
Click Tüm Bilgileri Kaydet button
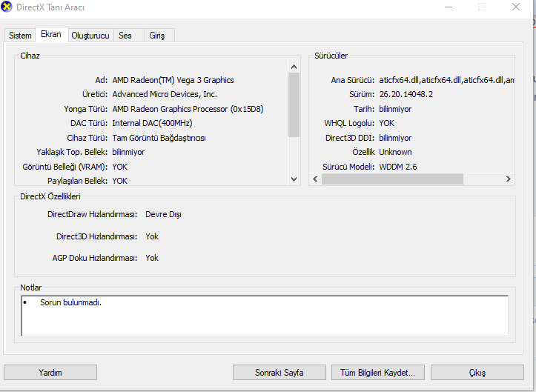[x=378, y=372]
